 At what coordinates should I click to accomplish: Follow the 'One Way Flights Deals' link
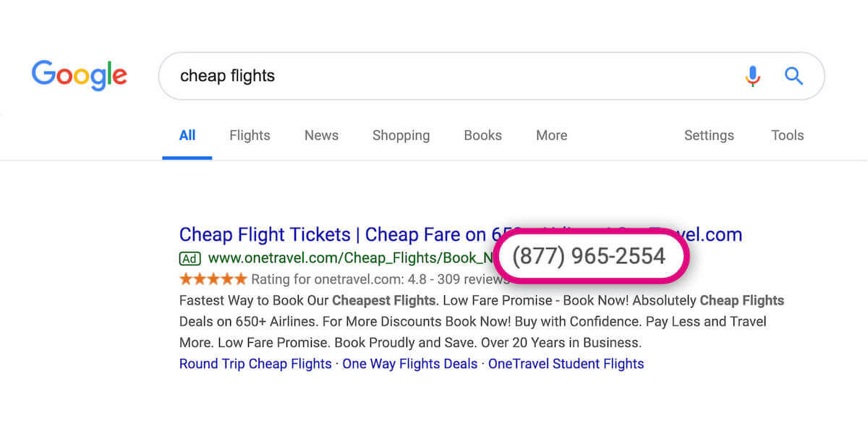pos(409,364)
